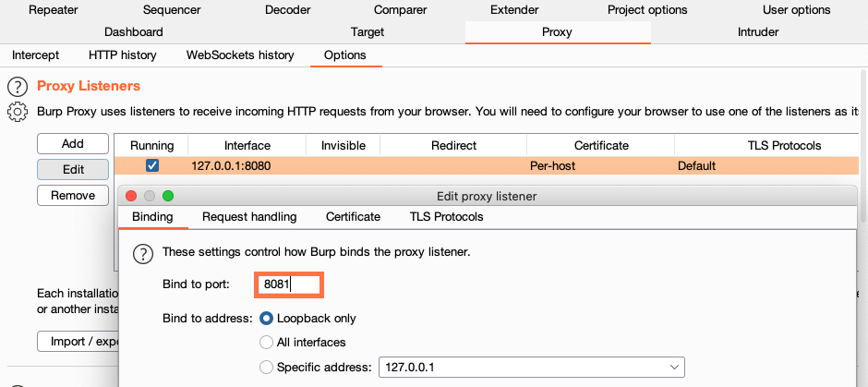868x387 pixels.
Task: Click Add listener button
Action: point(73,144)
